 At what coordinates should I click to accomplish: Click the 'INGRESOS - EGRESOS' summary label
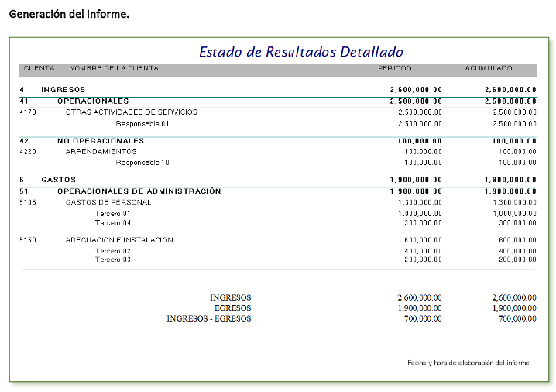click(x=209, y=319)
